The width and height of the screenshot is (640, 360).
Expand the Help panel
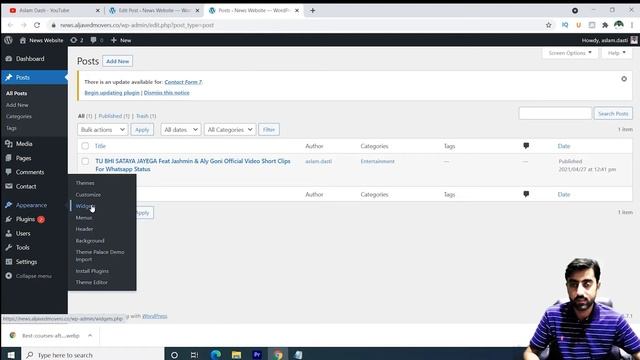616,53
